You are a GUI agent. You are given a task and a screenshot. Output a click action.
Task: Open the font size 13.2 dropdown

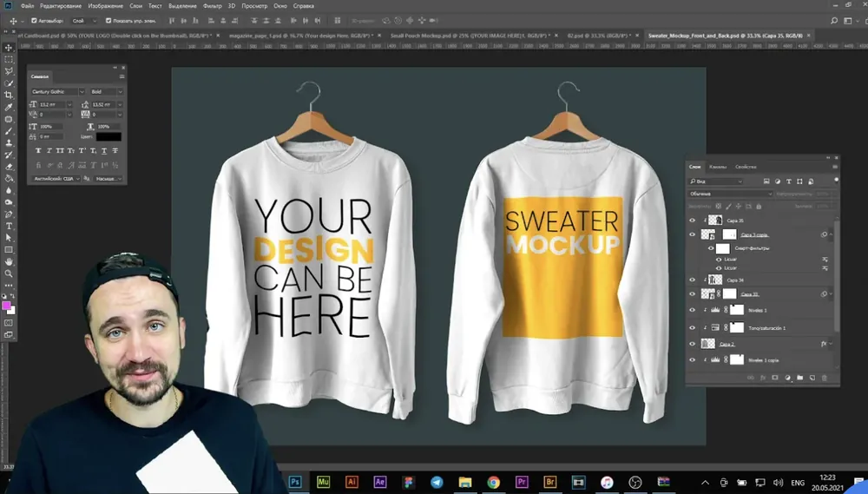69,104
